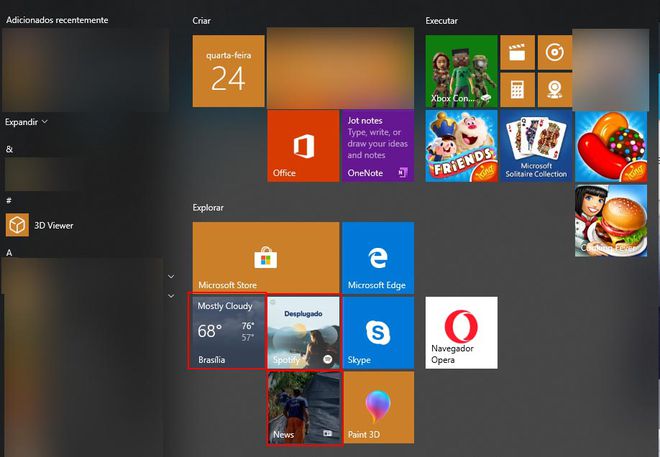The image size is (660, 457).
Task: Open the Spotify tile
Action: tap(303, 332)
